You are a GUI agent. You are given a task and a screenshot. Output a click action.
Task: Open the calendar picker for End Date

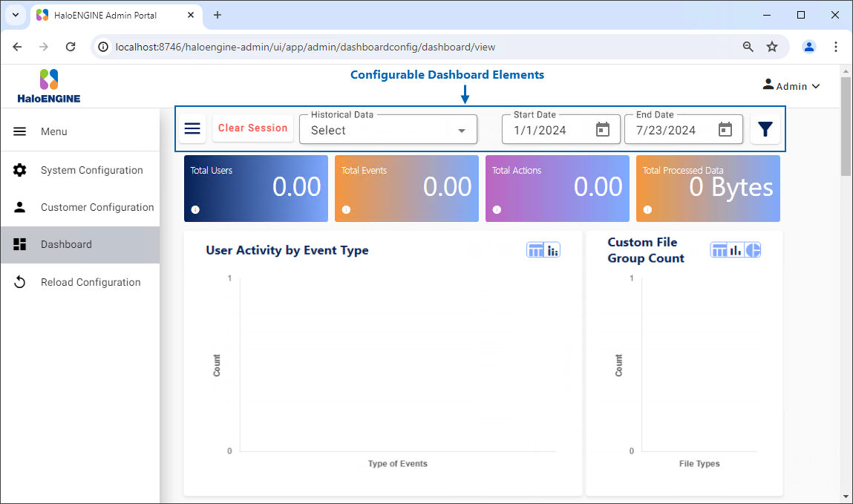point(725,129)
